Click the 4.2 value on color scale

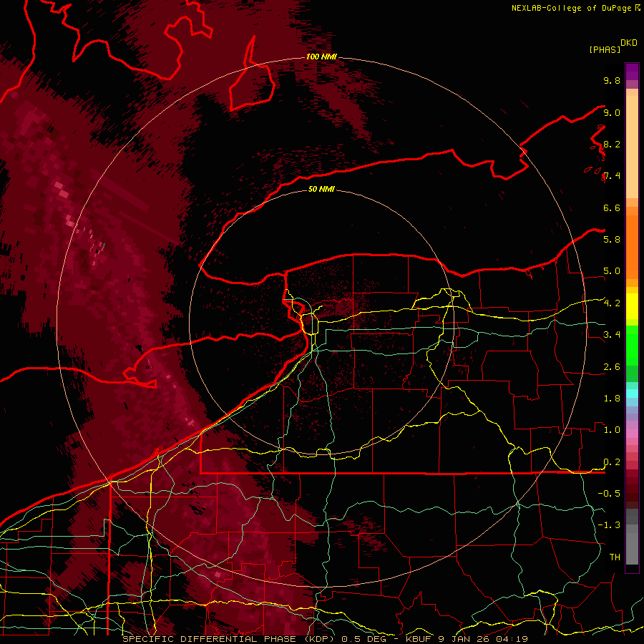612,303
